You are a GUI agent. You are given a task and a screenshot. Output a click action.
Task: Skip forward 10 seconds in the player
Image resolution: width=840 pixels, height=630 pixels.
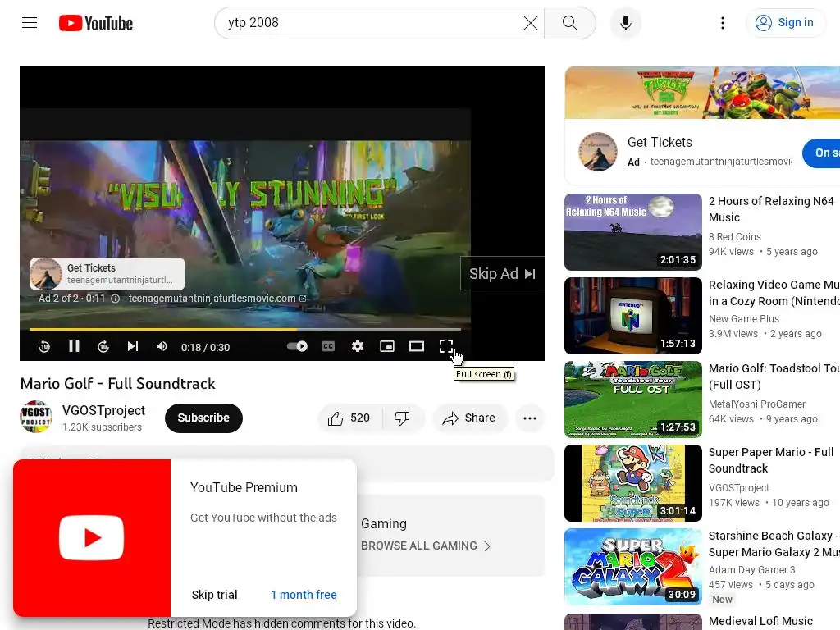pos(103,347)
